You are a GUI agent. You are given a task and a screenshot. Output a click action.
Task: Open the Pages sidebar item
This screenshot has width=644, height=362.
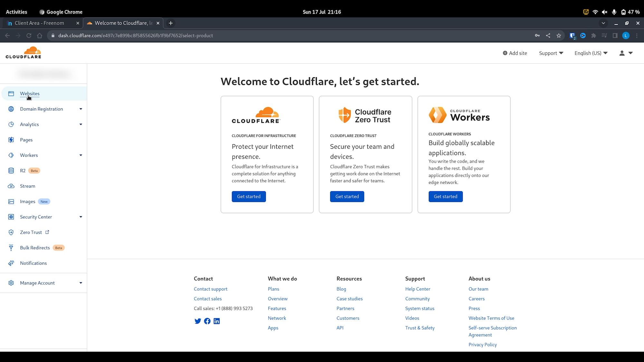[44, 140]
